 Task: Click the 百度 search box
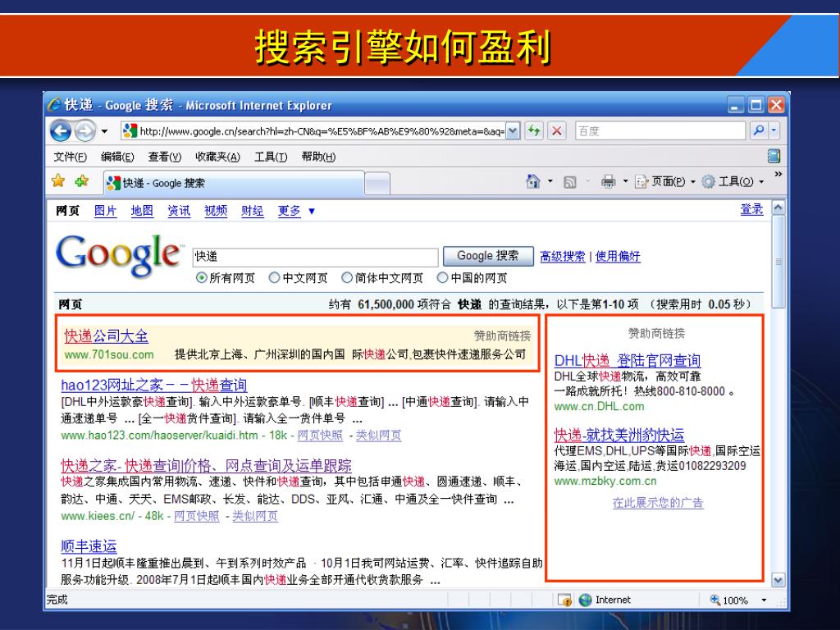[660, 130]
